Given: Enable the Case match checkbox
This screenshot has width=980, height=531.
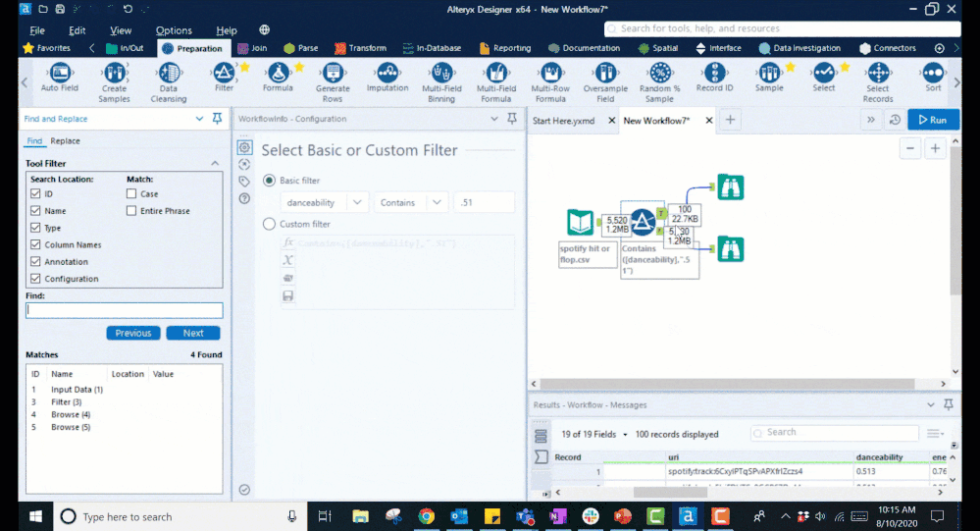Looking at the screenshot, I should pos(131,194).
